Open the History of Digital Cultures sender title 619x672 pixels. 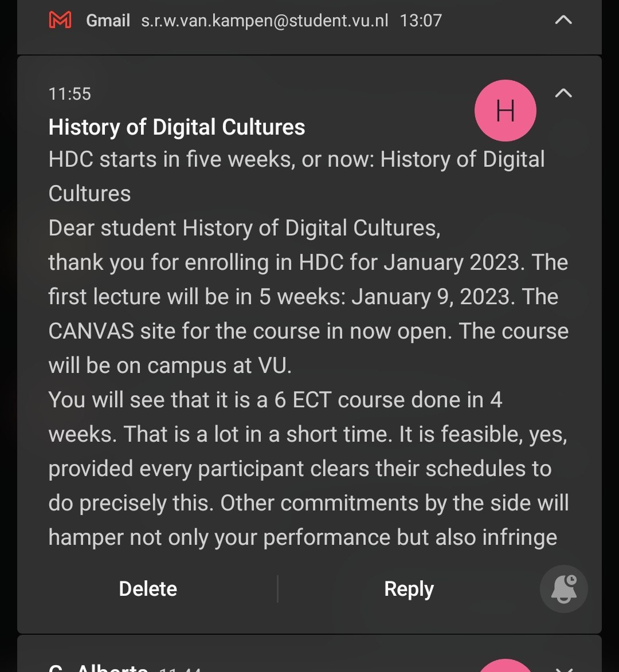tap(177, 127)
